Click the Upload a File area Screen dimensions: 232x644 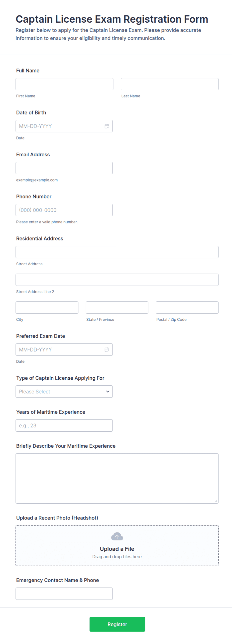pos(117,545)
